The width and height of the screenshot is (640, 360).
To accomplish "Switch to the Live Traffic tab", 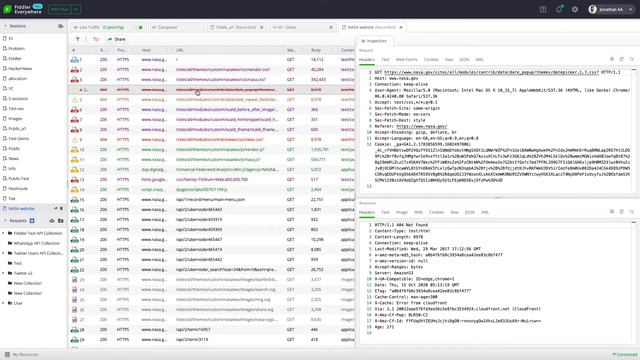I will (x=108, y=27).
